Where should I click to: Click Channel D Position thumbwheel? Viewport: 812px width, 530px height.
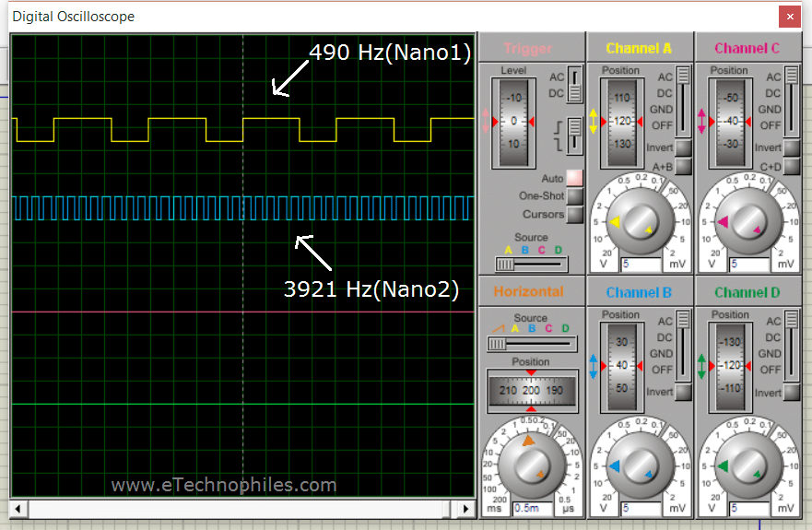pos(730,367)
